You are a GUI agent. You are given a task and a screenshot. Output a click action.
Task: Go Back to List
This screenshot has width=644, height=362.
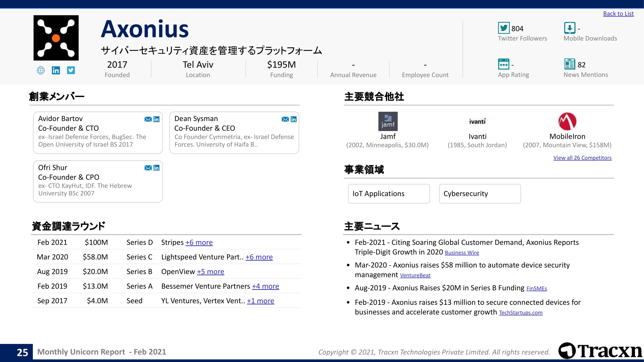(618, 14)
